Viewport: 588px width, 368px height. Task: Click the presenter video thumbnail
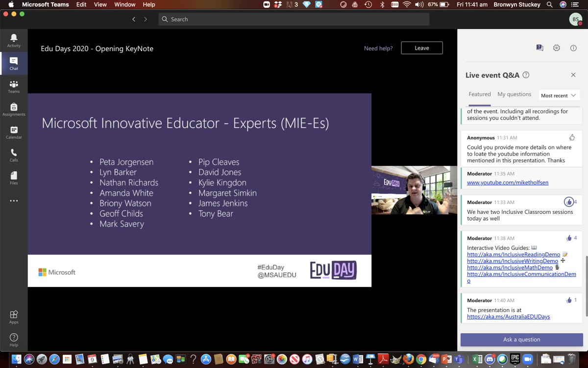[x=414, y=190]
